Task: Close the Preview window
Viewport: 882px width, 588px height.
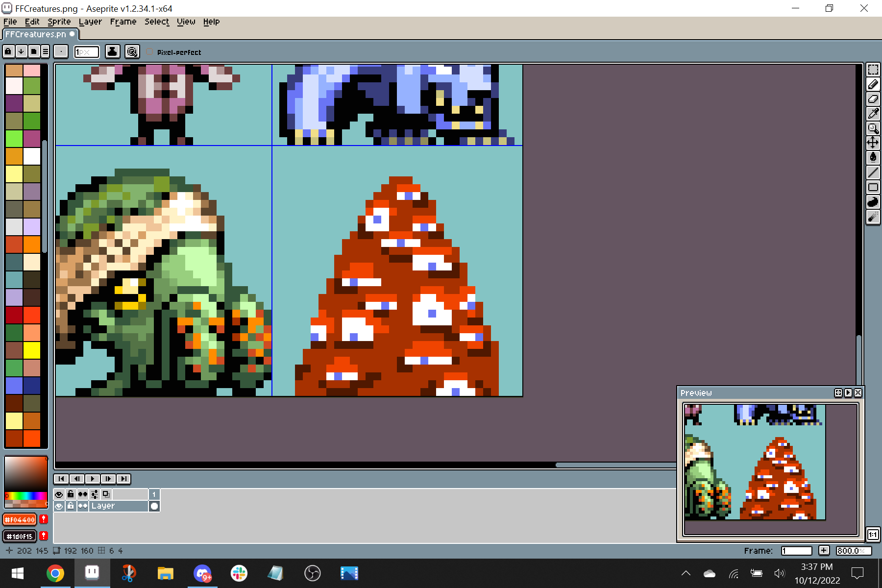Action: [857, 392]
